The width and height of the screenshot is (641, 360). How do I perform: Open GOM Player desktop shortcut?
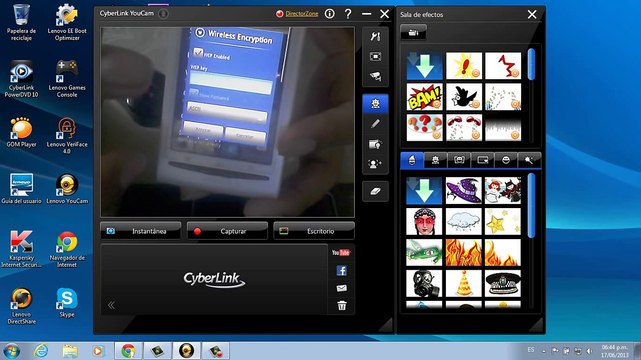coord(21,132)
